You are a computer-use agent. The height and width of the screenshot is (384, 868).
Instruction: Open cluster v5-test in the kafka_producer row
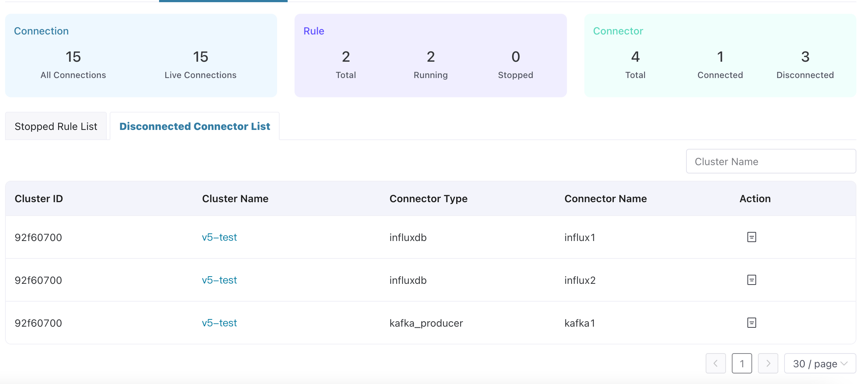pyautogui.click(x=219, y=322)
